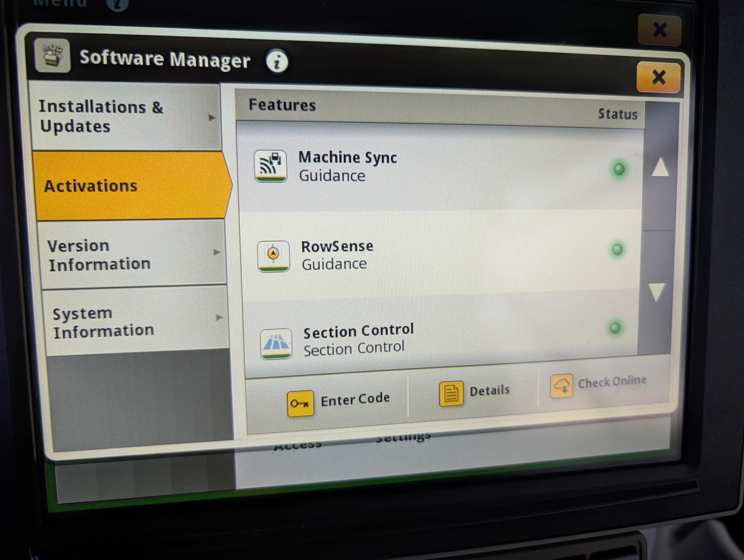
Task: Move features list down with arrow
Action: [656, 292]
